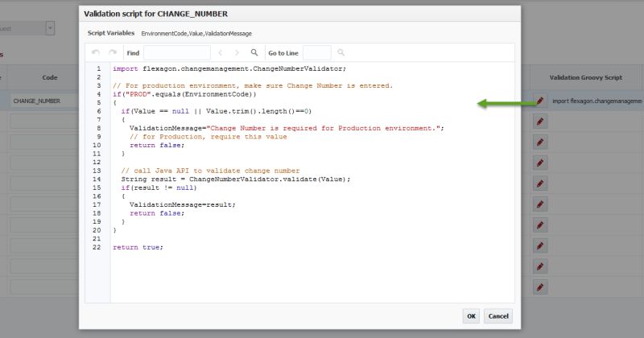Confirm the script with OK button
Viewport: 644px width, 338px height.
pyautogui.click(x=471, y=315)
